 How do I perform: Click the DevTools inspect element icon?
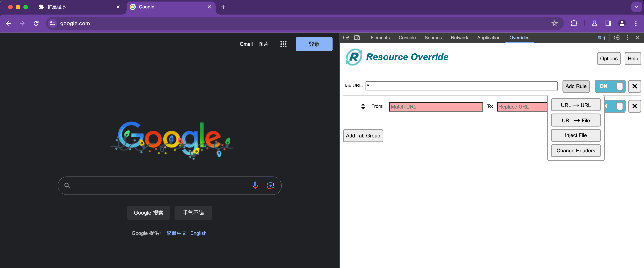[x=346, y=38]
